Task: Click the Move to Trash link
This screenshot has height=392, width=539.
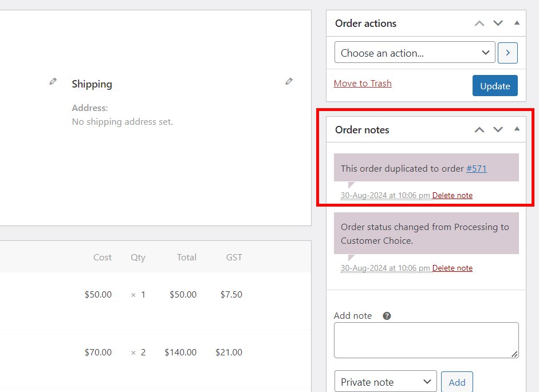Action: 363,84
